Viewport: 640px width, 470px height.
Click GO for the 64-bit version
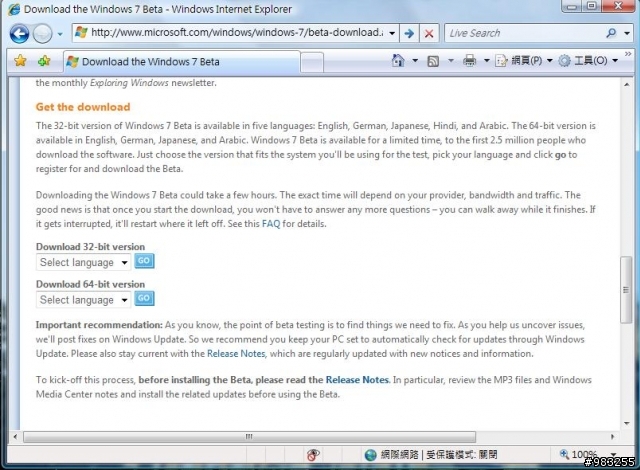click(x=144, y=298)
